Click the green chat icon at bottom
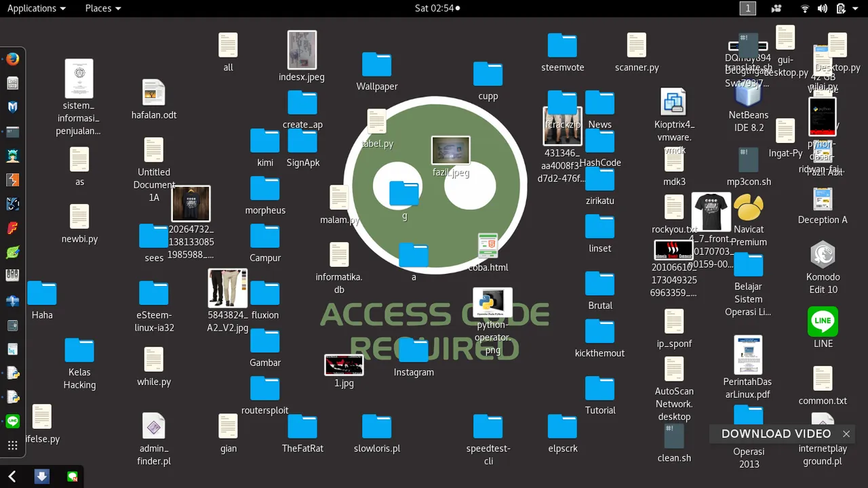 (x=73, y=477)
